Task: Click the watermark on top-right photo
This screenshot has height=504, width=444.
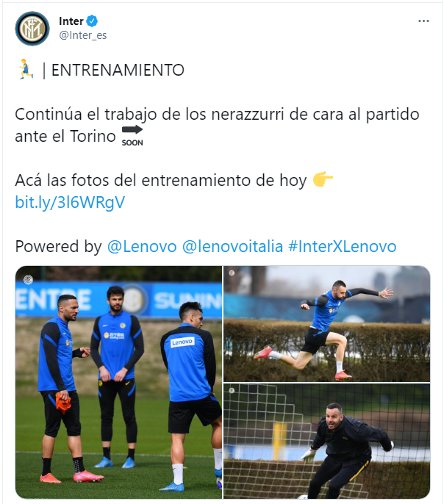Action: [x=232, y=273]
